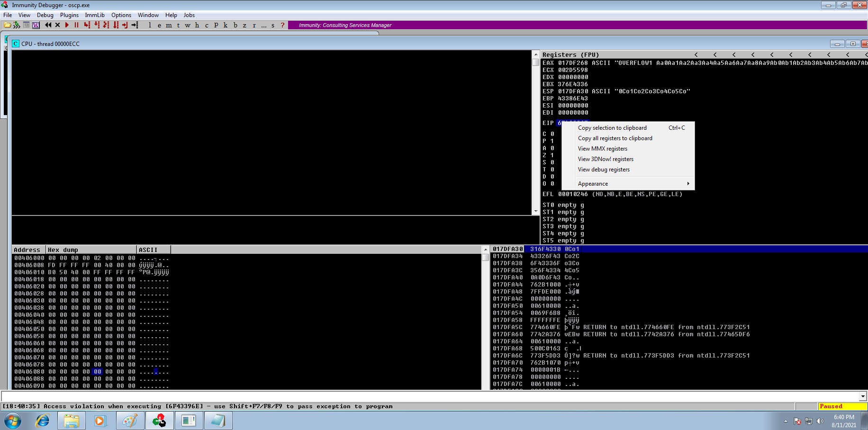The width and height of the screenshot is (868, 430).
Task: Click the Go to address icon
Action: tap(135, 25)
